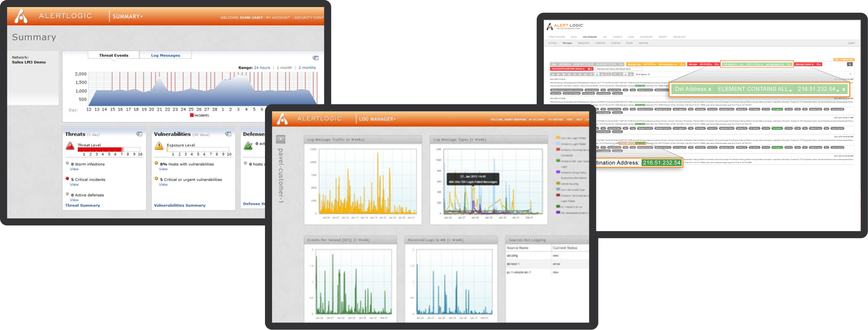
Task: Expand the pavel-customer-1 sidebar arrow button
Action: pos(281,140)
